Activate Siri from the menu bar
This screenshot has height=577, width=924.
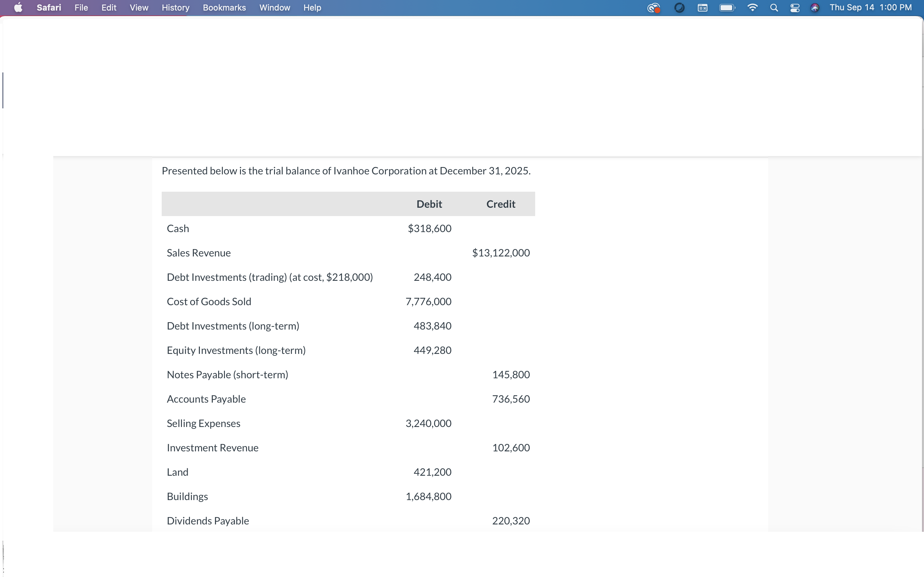[x=815, y=8]
